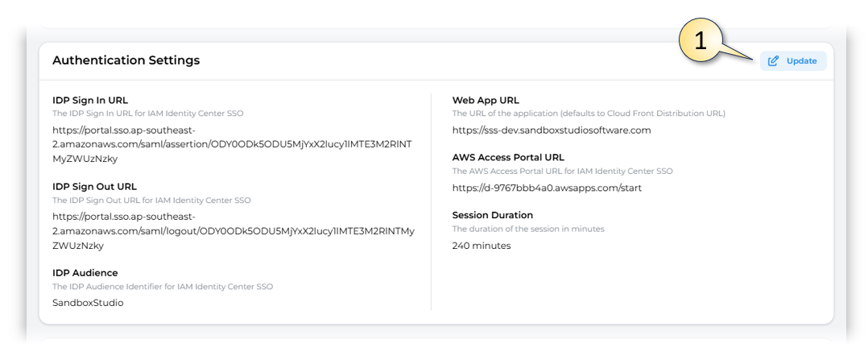Viewport: 868px width, 360px height.
Task: Click the Web App URL label
Action: pos(486,101)
